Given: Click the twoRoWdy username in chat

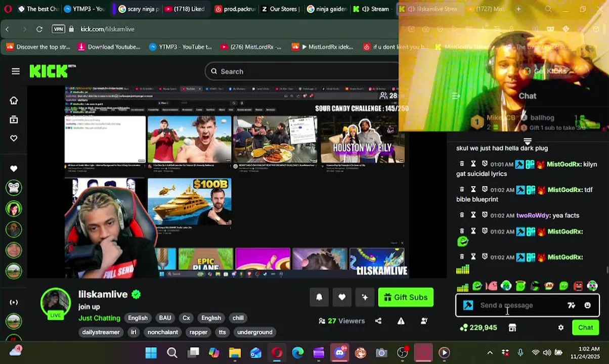Looking at the screenshot, I should (x=533, y=215).
